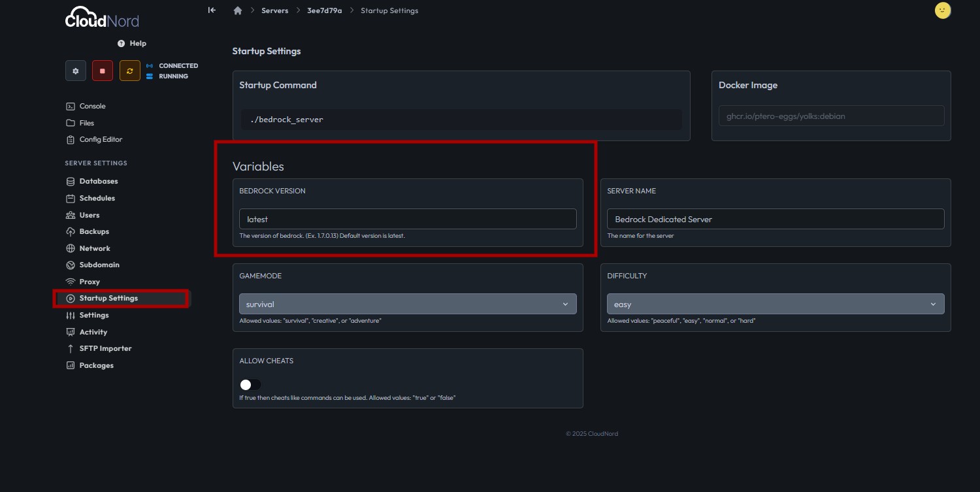Click the Settings sliders icon

[71, 315]
